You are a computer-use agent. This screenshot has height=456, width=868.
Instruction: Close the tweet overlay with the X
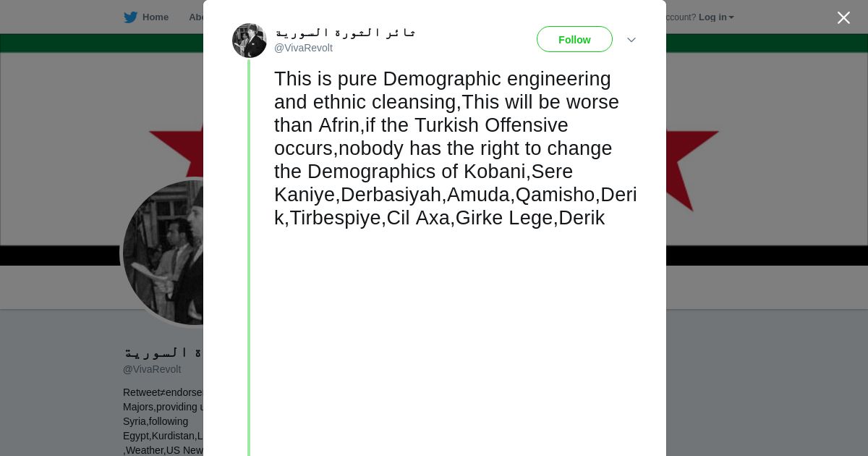pyautogui.click(x=843, y=18)
